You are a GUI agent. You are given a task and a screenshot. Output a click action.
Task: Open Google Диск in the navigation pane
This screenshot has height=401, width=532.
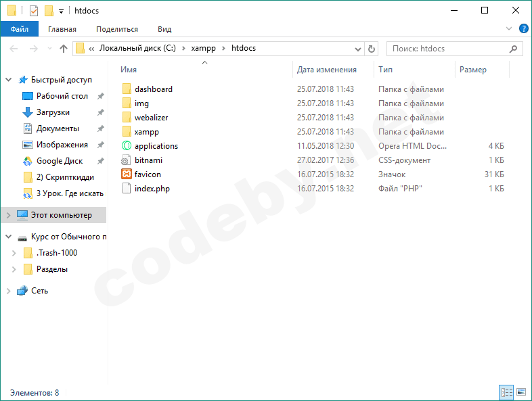click(60, 161)
